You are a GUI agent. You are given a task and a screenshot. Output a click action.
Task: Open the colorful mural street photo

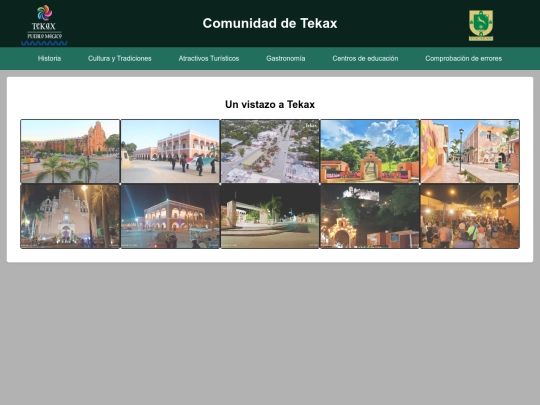coord(470,151)
